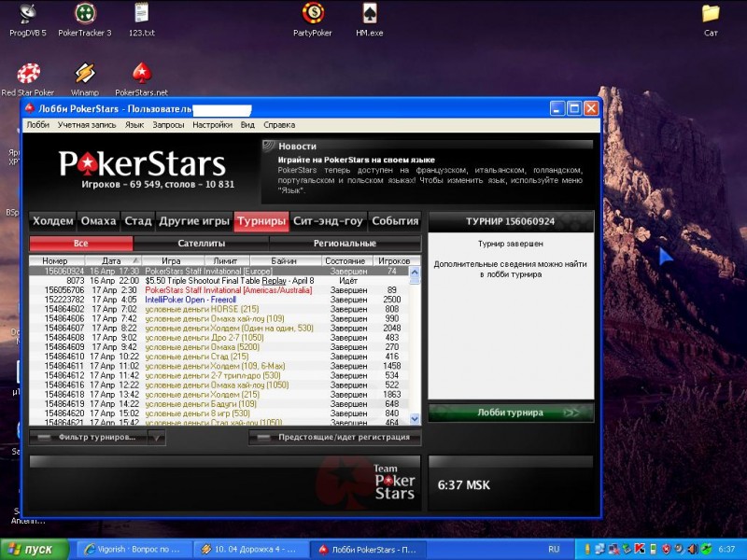
Task: Switch to the Сит-энд-гоу tab
Action: (x=329, y=221)
